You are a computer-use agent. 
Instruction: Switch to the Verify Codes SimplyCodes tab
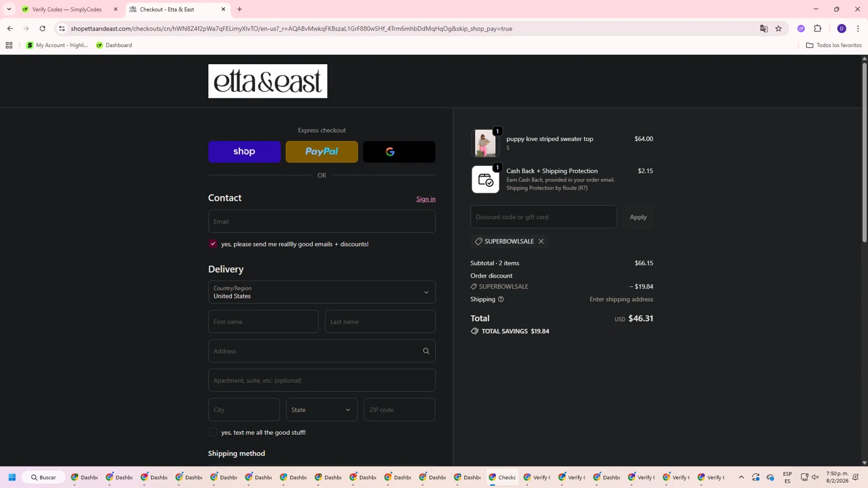point(67,9)
